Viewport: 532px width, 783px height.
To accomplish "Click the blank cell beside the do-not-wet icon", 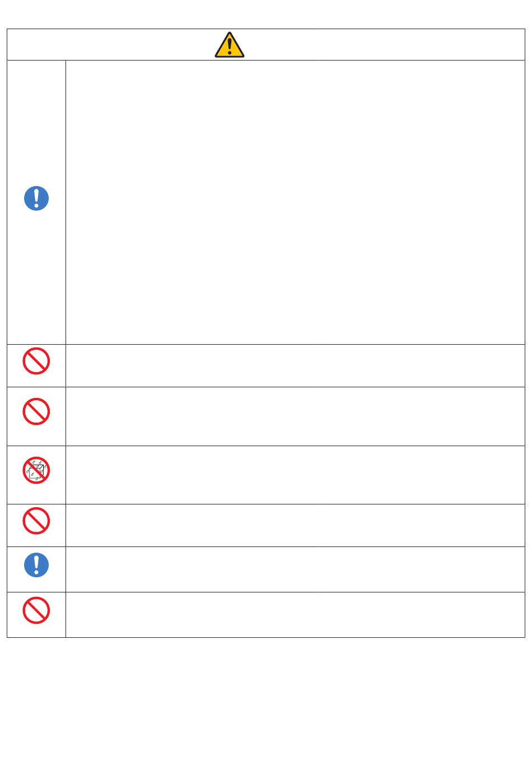I will (x=295, y=475).
